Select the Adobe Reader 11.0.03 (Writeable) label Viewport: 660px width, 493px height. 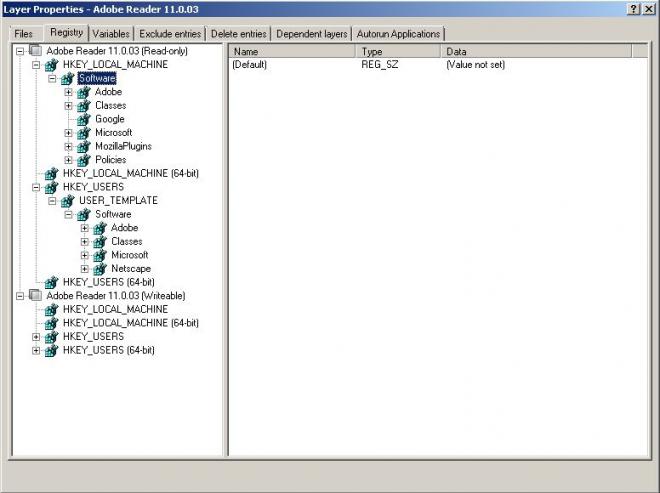coord(116,296)
